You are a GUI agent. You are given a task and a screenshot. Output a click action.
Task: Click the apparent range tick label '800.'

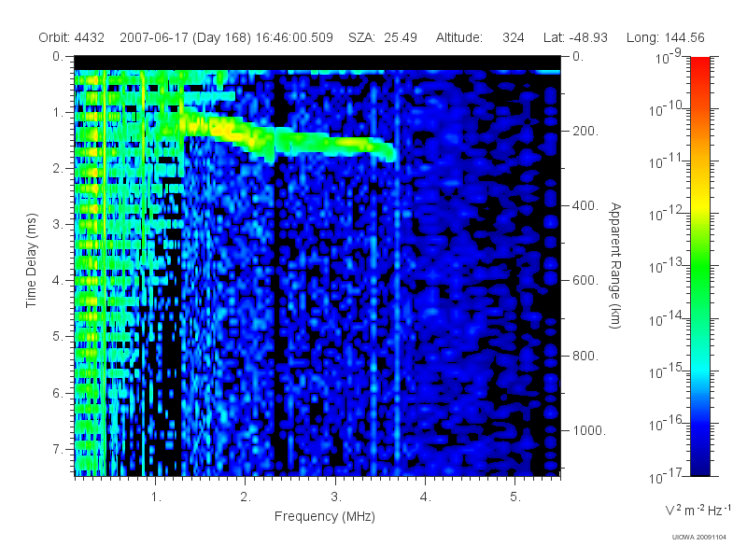[x=585, y=356]
